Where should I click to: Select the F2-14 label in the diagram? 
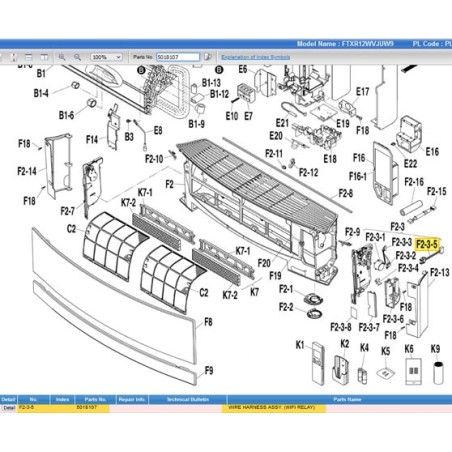(27, 171)
